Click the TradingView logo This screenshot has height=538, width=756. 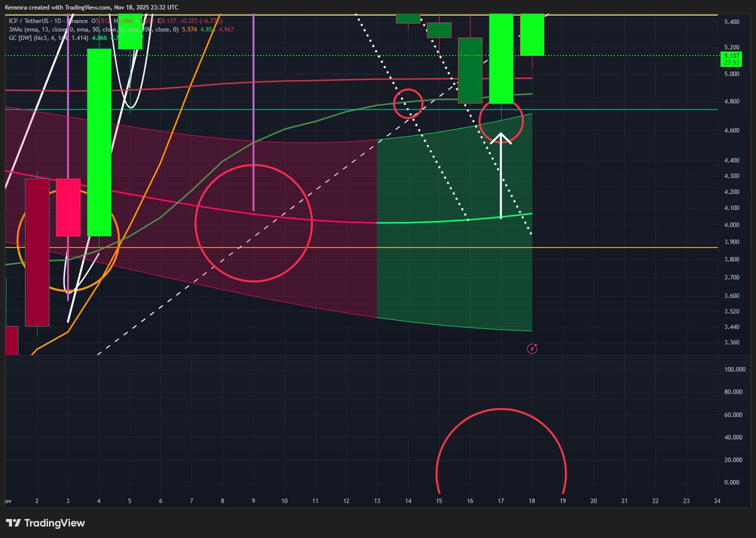click(45, 523)
